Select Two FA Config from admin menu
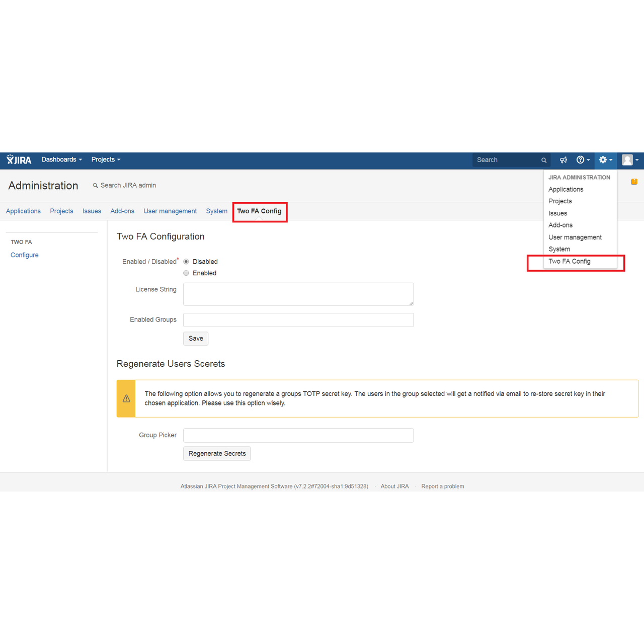This screenshot has width=644, height=644. tap(569, 261)
